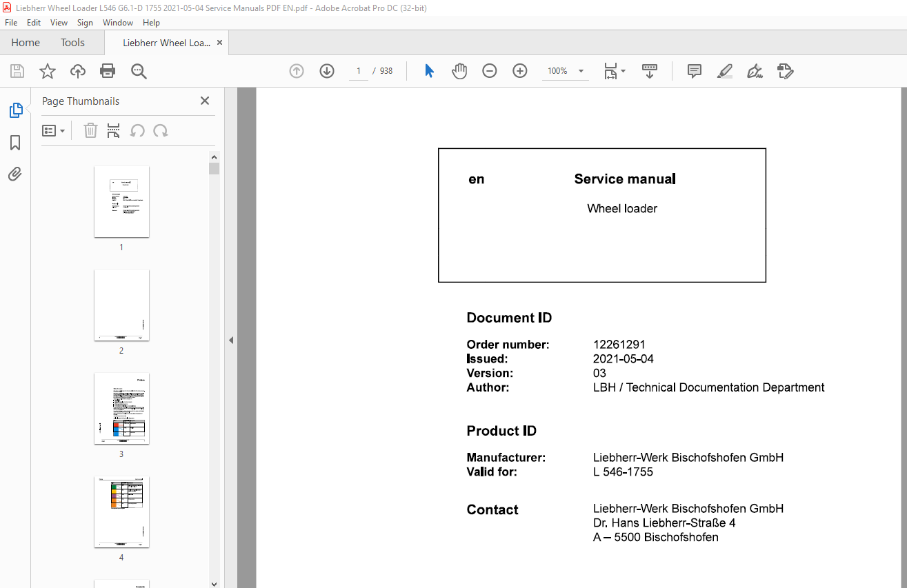Zoom in with plus icon
Screen dimensions: 907x588
click(520, 71)
